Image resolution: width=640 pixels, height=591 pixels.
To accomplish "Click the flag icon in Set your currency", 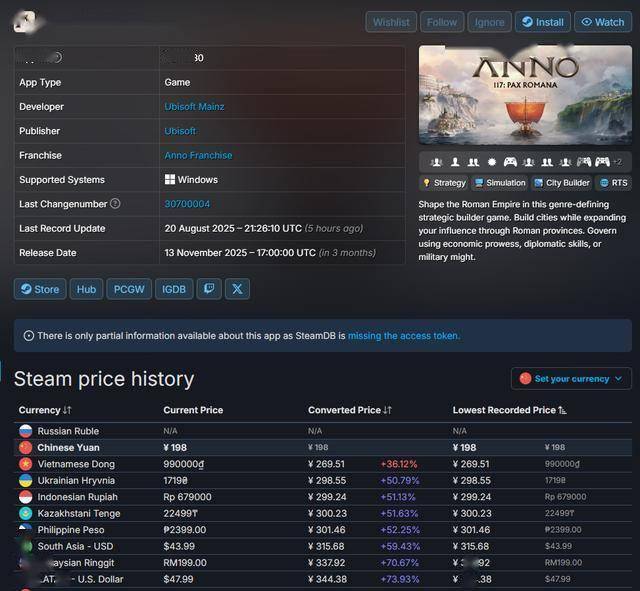I will [x=525, y=378].
